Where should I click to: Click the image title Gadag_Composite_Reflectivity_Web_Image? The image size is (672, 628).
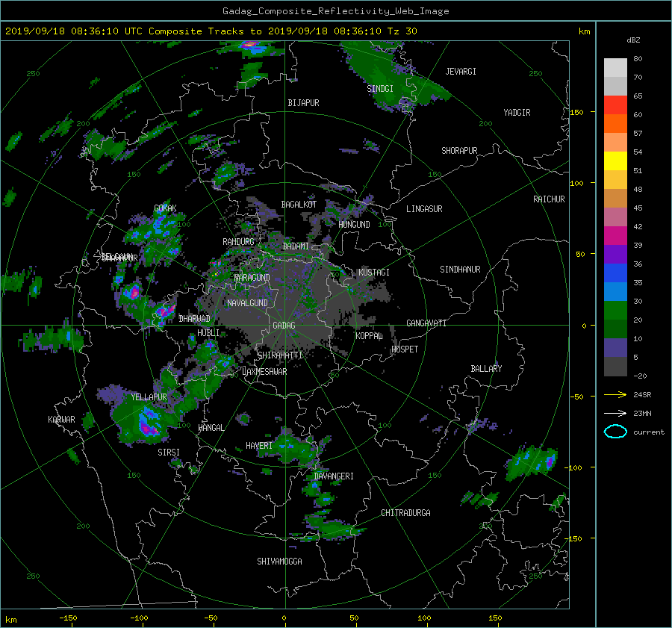(x=335, y=11)
